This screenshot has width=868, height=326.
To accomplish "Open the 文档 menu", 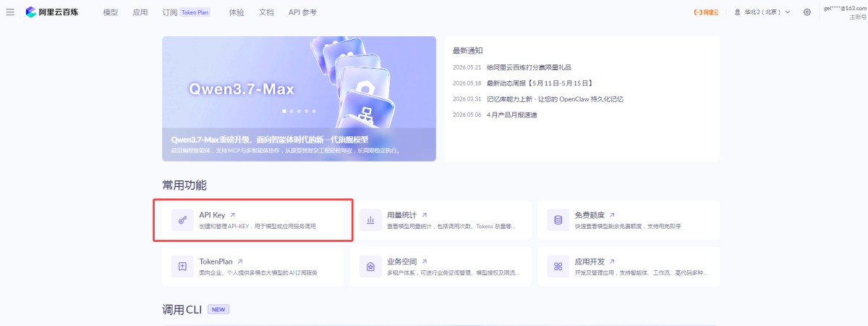I will pos(266,12).
